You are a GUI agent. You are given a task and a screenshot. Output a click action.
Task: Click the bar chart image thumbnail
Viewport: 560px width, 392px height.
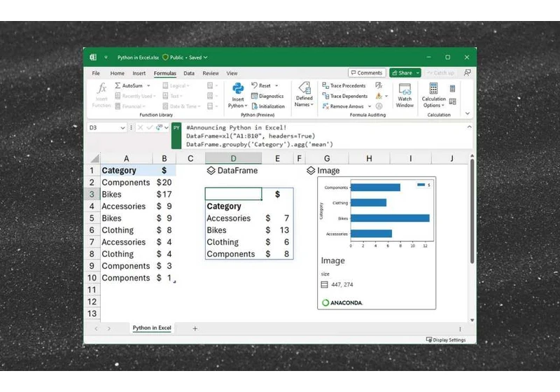coord(377,214)
